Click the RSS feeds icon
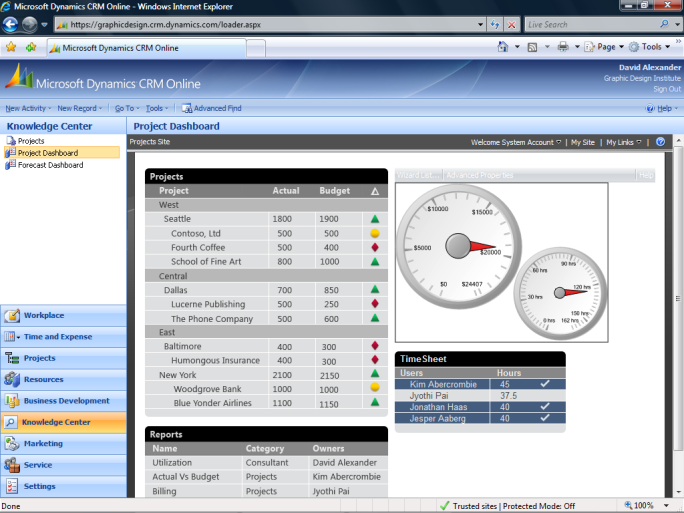The height and width of the screenshot is (513, 684). [532, 47]
